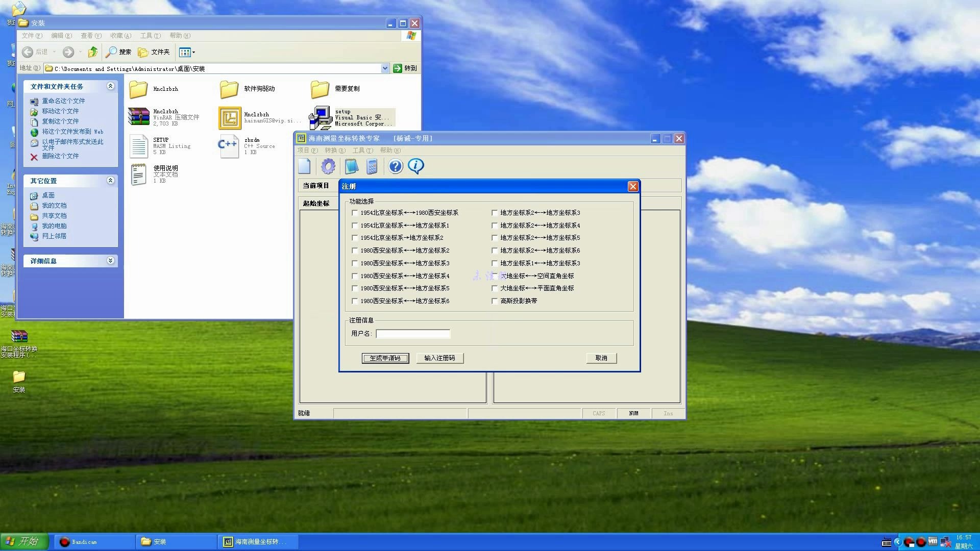
Task: Collapse the 文件和文件夹任务 panel
Action: click(x=110, y=86)
